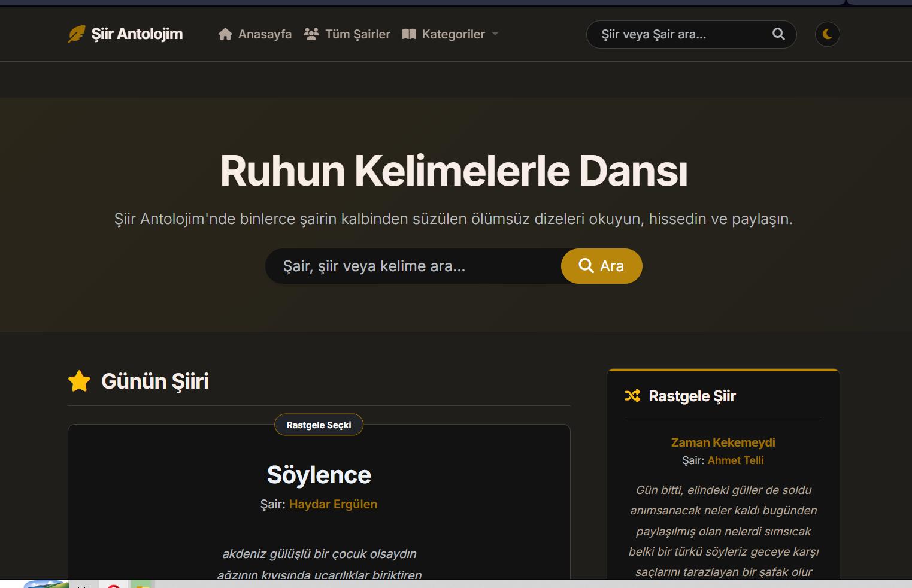Click the people icon beside Tüm Şairler
912x588 pixels.
click(311, 34)
